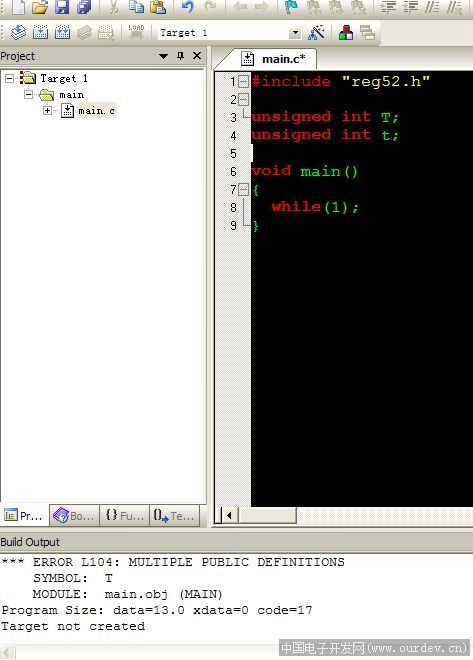The image size is (473, 660).
Task: Click the Build target icon
Action: tap(40, 32)
